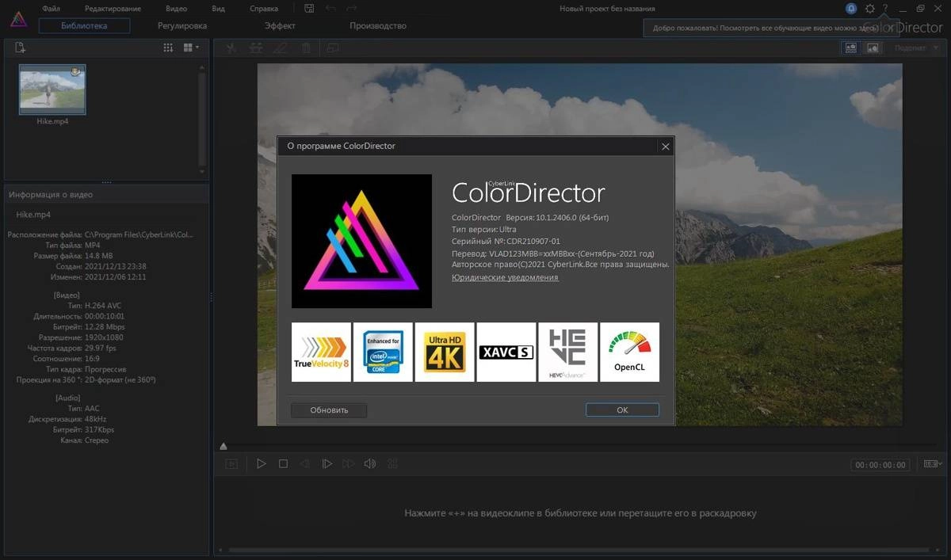951x560 pixels.
Task: Click the library panel vertical scrollbar
Action: tap(202, 119)
